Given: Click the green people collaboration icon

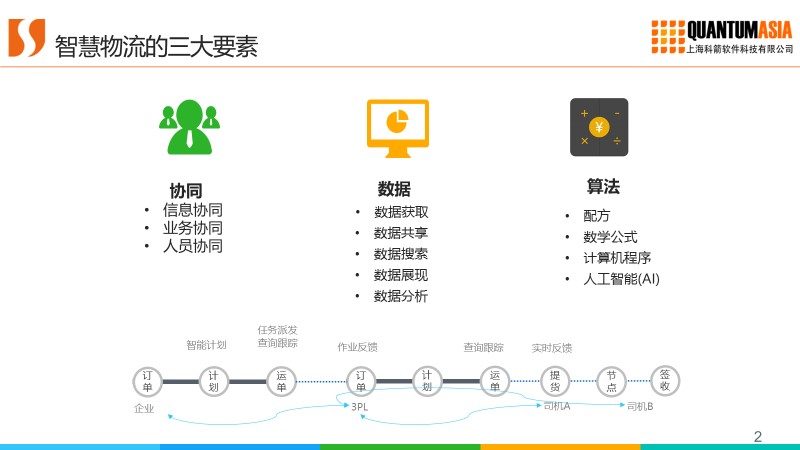Looking at the screenshot, I should [x=188, y=127].
